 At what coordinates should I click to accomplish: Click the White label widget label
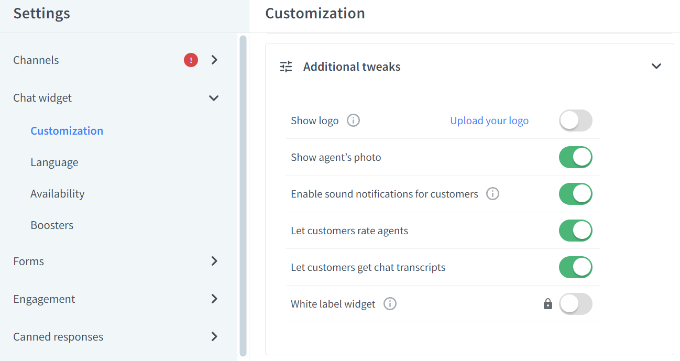333,304
